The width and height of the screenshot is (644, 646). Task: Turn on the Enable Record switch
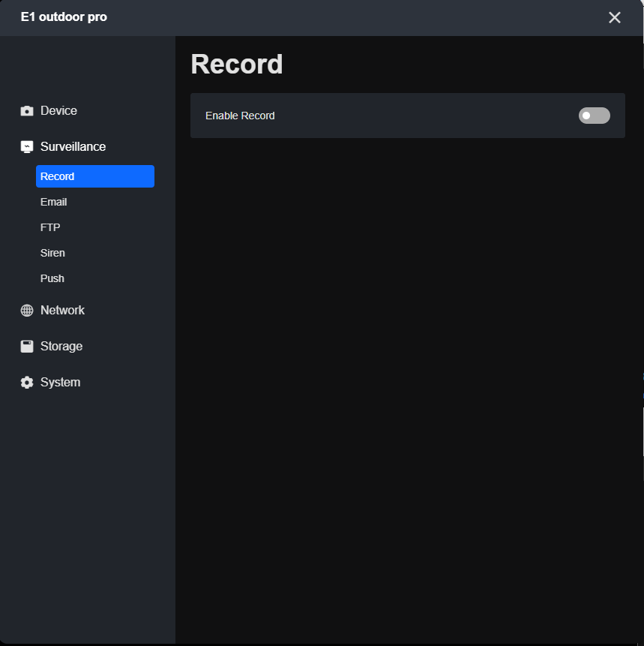pyautogui.click(x=594, y=116)
